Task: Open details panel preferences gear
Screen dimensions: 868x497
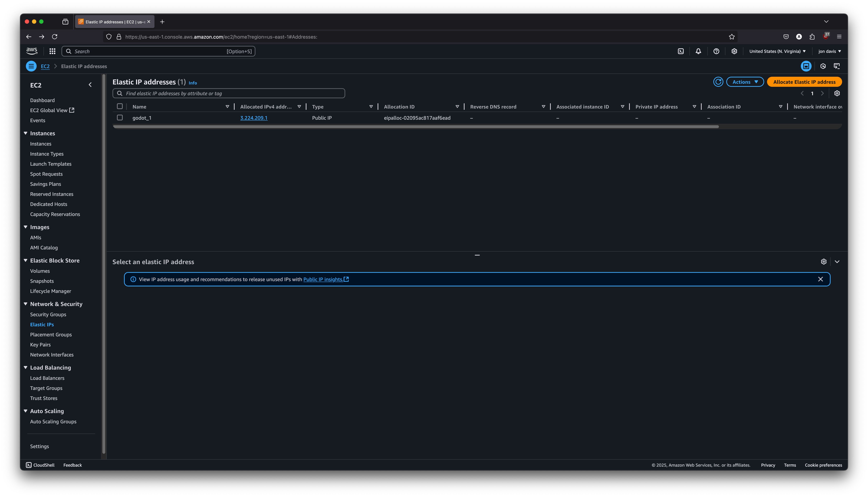Action: click(823, 262)
